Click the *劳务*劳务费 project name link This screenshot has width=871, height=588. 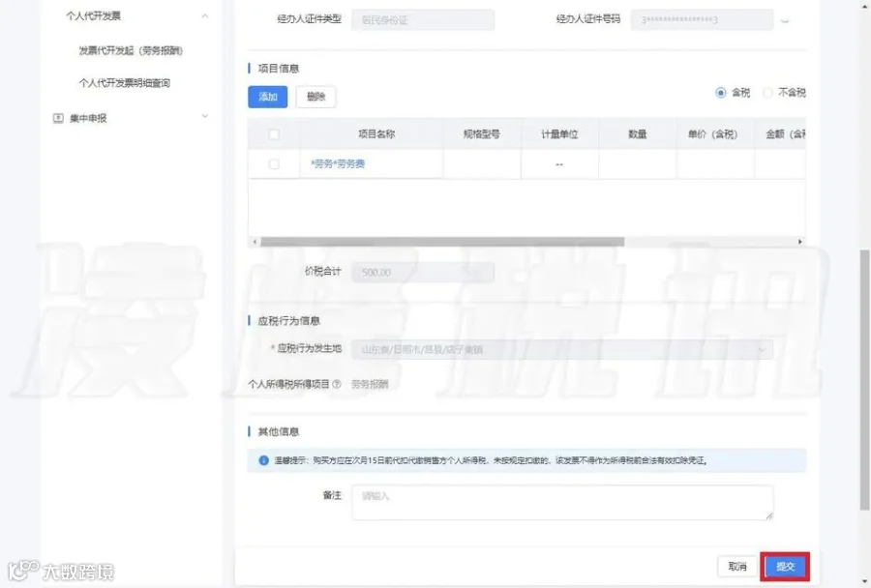(x=338, y=163)
